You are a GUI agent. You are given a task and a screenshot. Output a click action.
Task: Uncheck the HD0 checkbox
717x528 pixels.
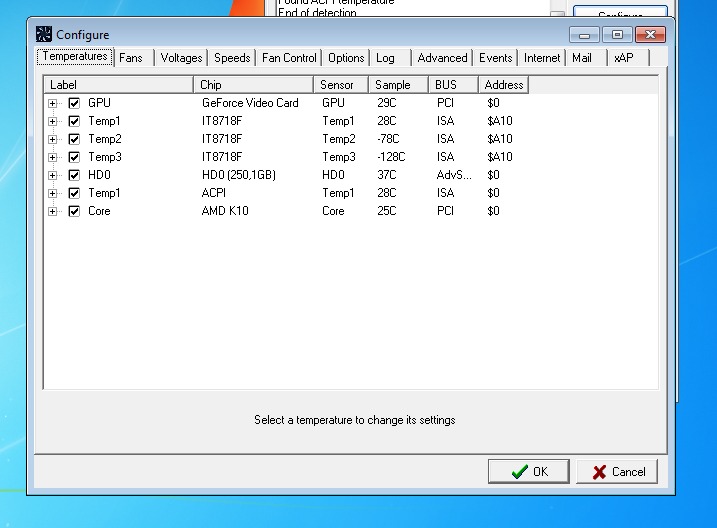(x=74, y=175)
